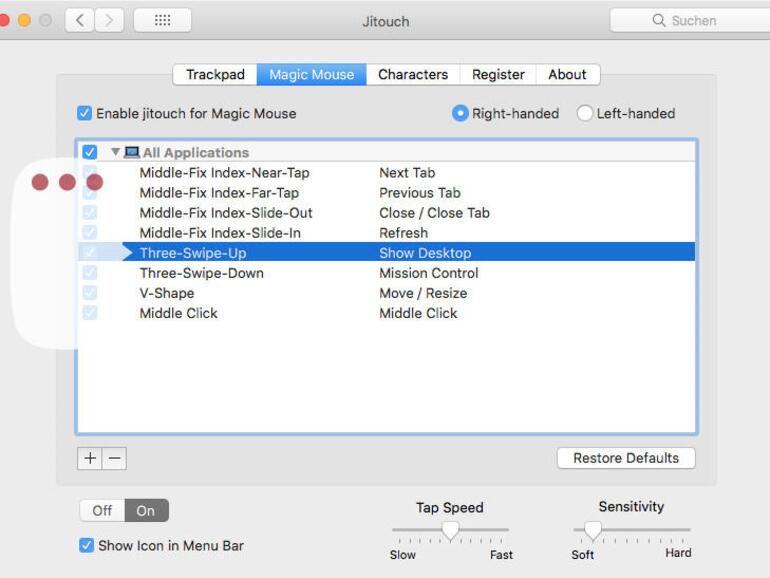Select the Middle-Fix Index-Near-Tap row
The height and width of the screenshot is (578, 770).
tap(386, 173)
